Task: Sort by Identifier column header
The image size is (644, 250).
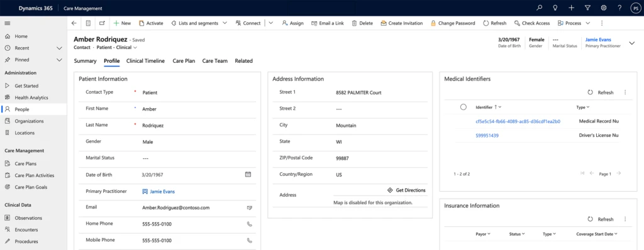Action: coord(488,107)
